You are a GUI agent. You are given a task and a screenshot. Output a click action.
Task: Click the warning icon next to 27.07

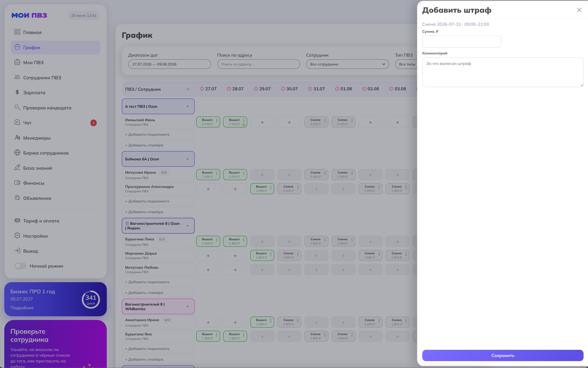[202, 89]
